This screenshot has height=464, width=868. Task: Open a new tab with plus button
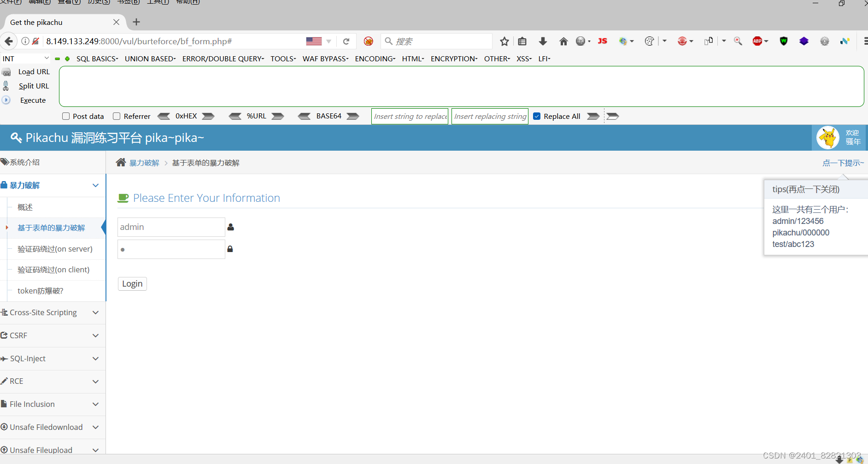tap(136, 22)
